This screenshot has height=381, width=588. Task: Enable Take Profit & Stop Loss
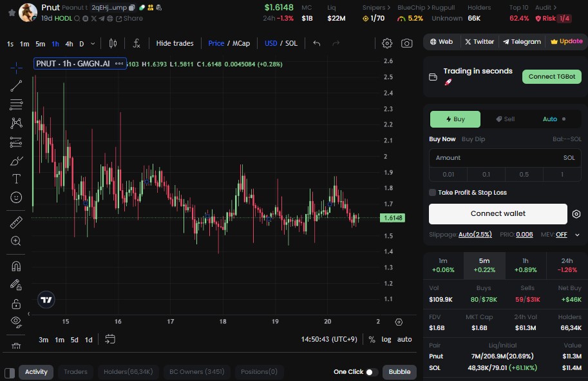click(433, 191)
